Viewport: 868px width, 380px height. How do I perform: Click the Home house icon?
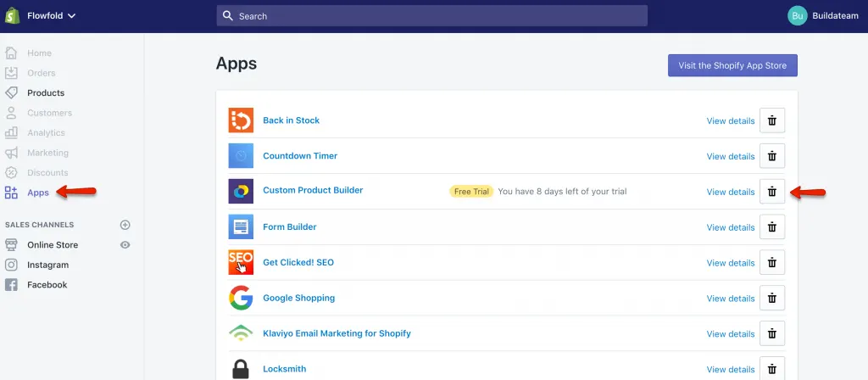11,53
